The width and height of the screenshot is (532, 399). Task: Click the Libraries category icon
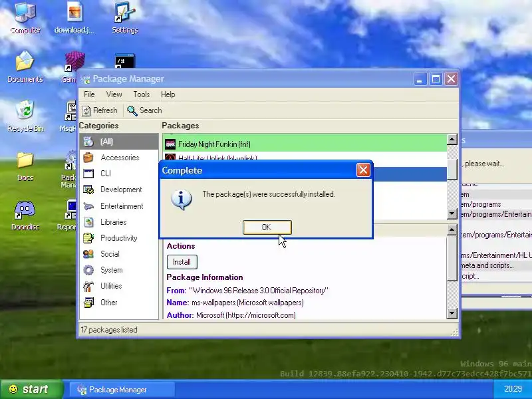[88, 222]
